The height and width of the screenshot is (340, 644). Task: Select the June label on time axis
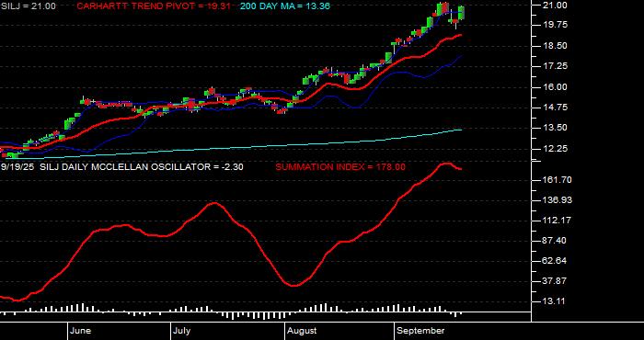81,331
